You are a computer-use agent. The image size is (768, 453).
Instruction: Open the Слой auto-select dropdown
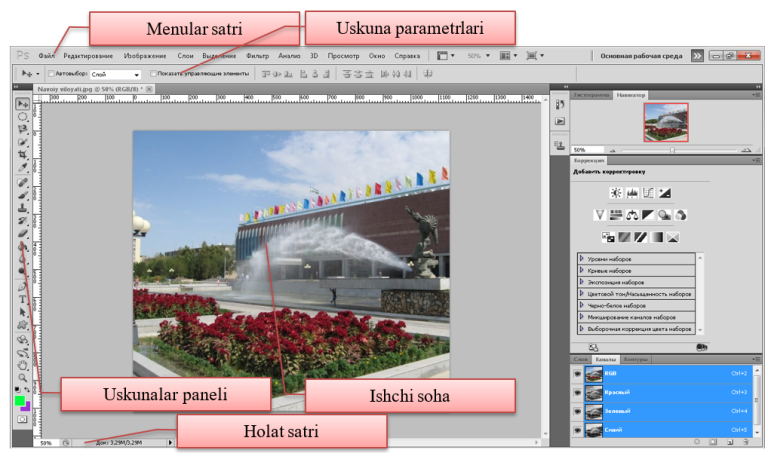115,74
